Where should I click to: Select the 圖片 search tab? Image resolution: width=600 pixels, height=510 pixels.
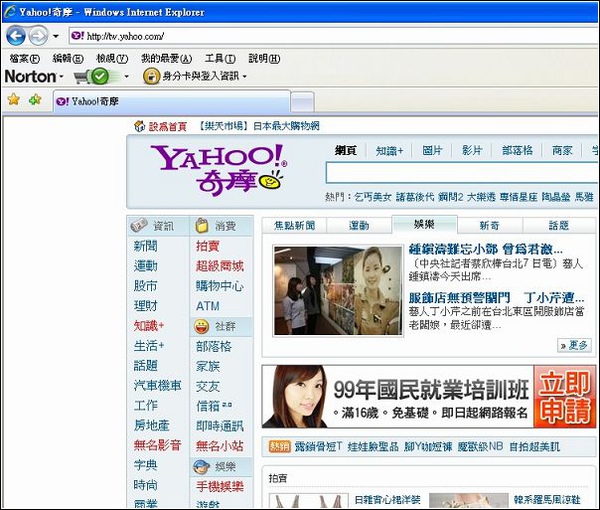tap(432, 150)
